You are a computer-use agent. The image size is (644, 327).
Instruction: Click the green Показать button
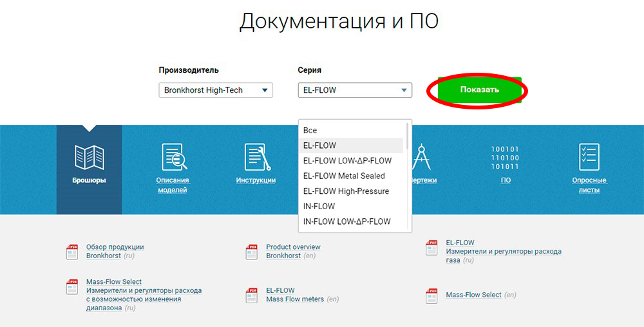479,90
